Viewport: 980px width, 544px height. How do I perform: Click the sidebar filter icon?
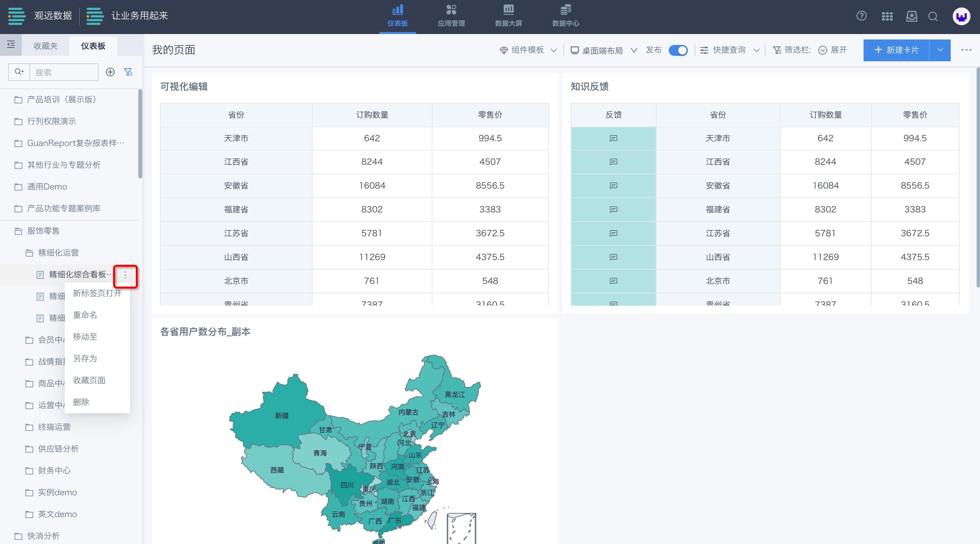[129, 72]
